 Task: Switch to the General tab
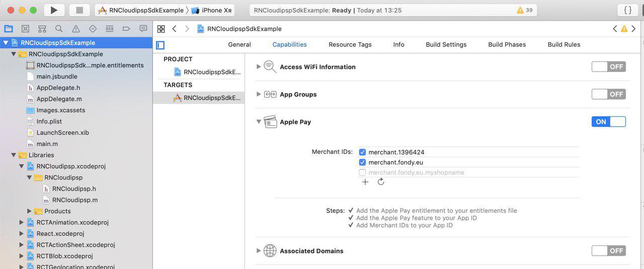click(239, 44)
